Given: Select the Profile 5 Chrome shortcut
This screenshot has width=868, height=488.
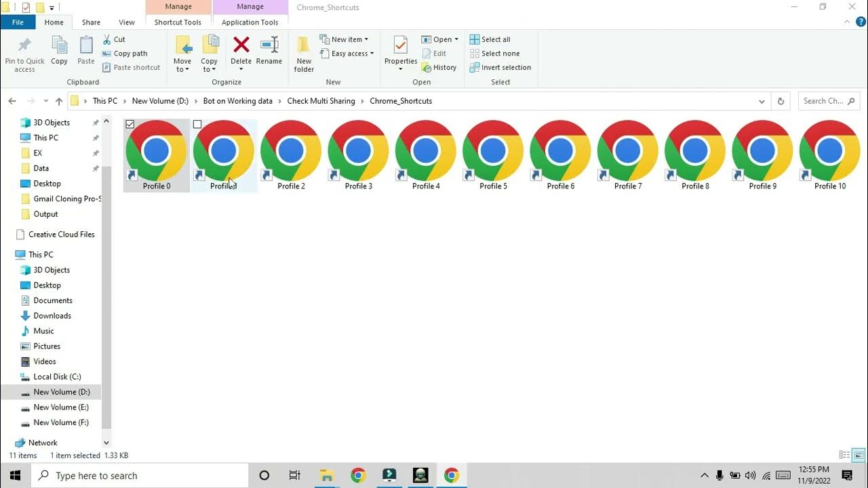Looking at the screenshot, I should (x=493, y=155).
